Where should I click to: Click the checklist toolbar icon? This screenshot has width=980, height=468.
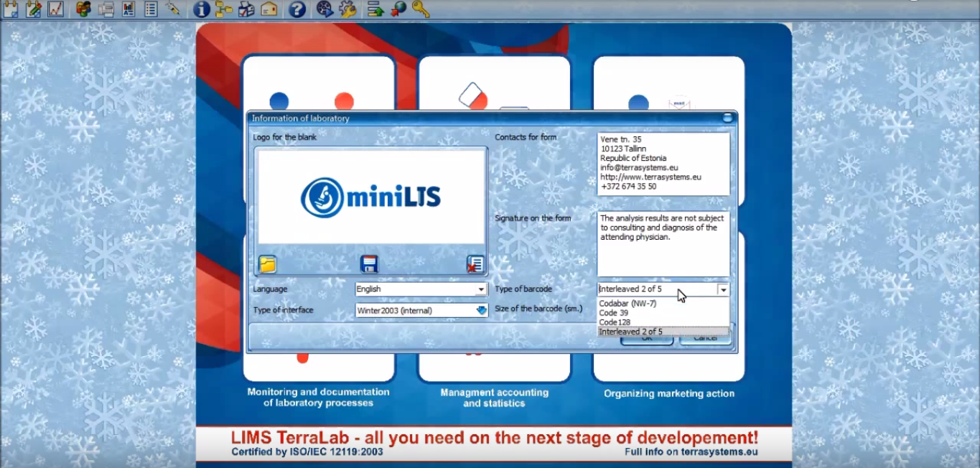[150, 9]
